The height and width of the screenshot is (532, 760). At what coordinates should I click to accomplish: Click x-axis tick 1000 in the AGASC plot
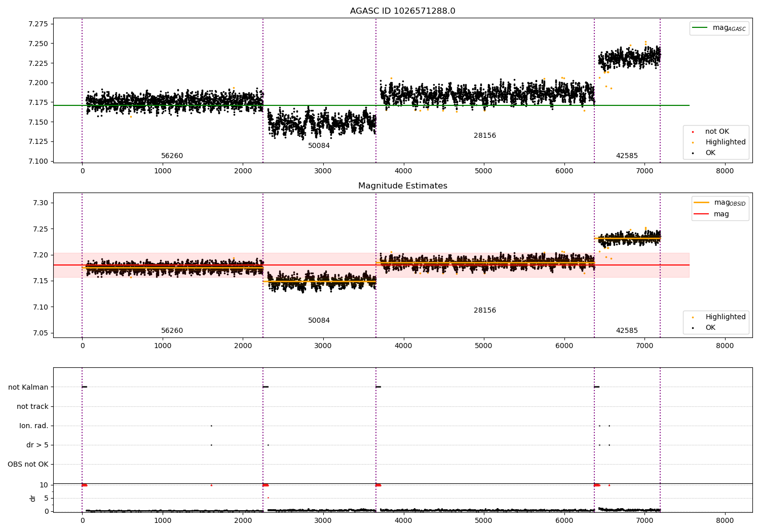pos(163,171)
